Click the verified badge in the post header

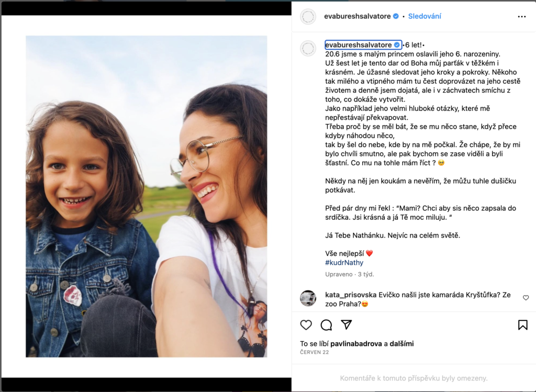point(396,16)
